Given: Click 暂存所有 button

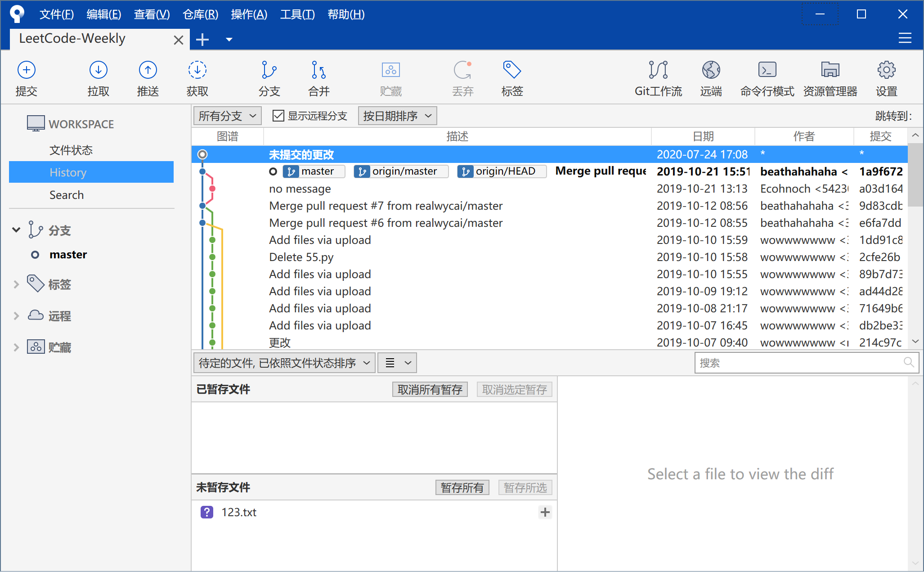Looking at the screenshot, I should (x=462, y=487).
